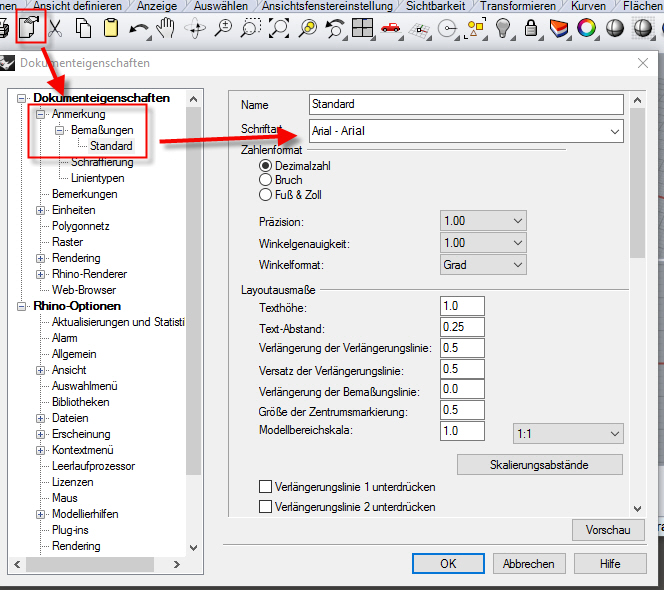
Task: Click the four-viewport layout icon
Action: (362, 28)
